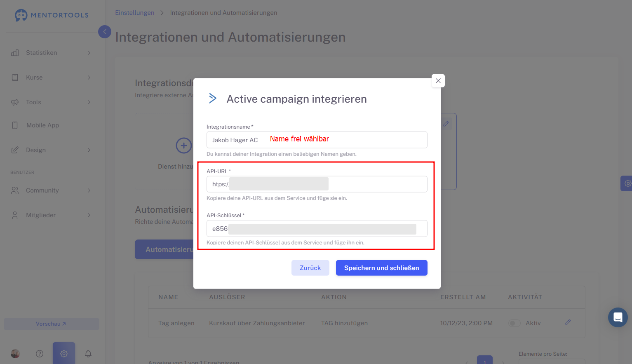
Task: Open settings via the gear icon
Action: coord(64,353)
